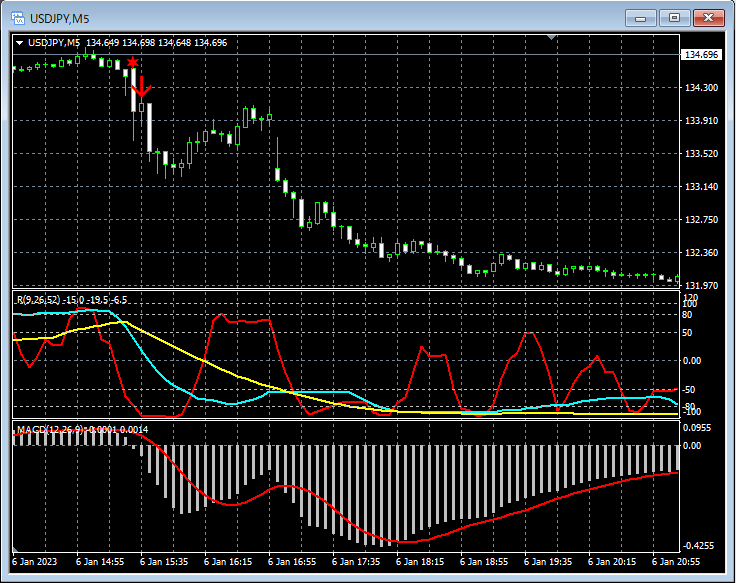
Task: Click the red star marker on the chart
Action: (132, 63)
